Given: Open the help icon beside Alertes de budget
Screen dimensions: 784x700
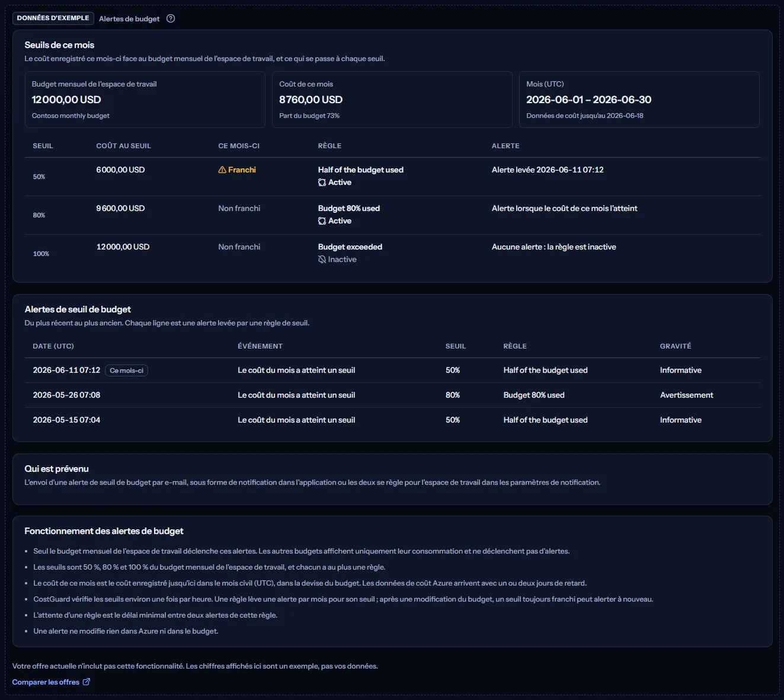Looking at the screenshot, I should 171,18.
